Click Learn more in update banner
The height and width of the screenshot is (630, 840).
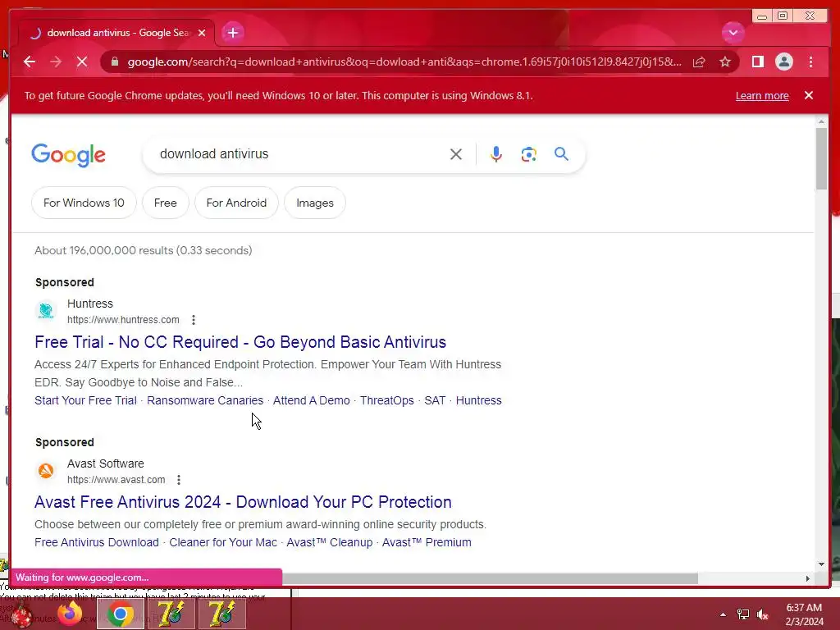(x=762, y=95)
